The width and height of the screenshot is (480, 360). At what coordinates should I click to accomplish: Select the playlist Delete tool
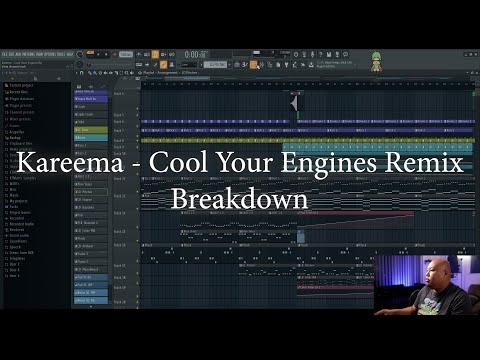pos(100,73)
